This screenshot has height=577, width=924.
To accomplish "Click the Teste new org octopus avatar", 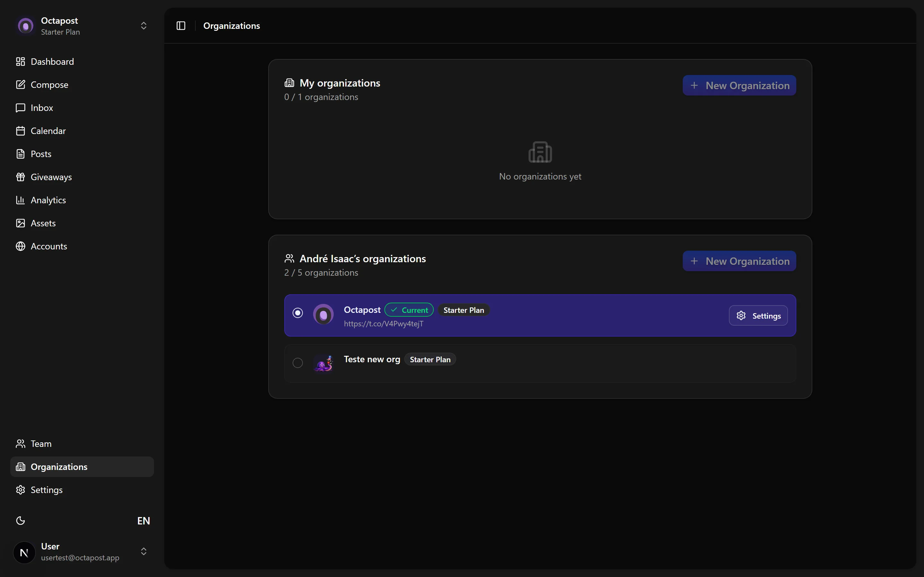I will pyautogui.click(x=323, y=363).
